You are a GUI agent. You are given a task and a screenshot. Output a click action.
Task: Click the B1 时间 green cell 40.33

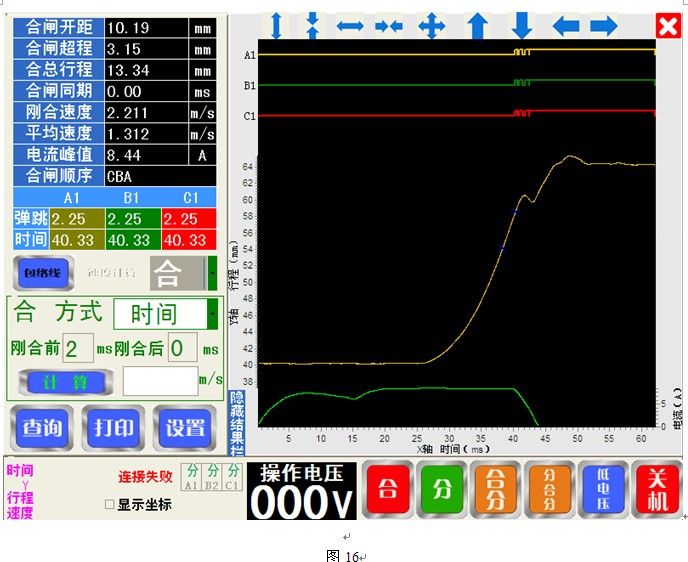tap(133, 240)
